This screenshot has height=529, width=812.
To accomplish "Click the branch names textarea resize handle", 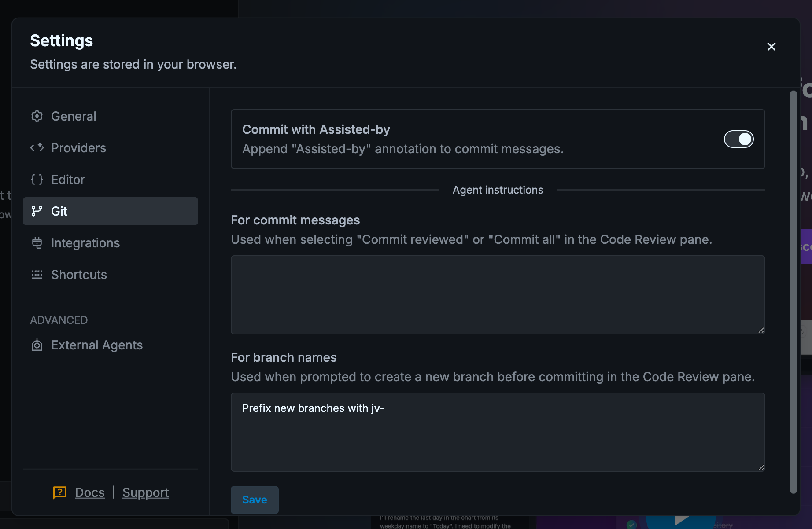I will pos(761,467).
